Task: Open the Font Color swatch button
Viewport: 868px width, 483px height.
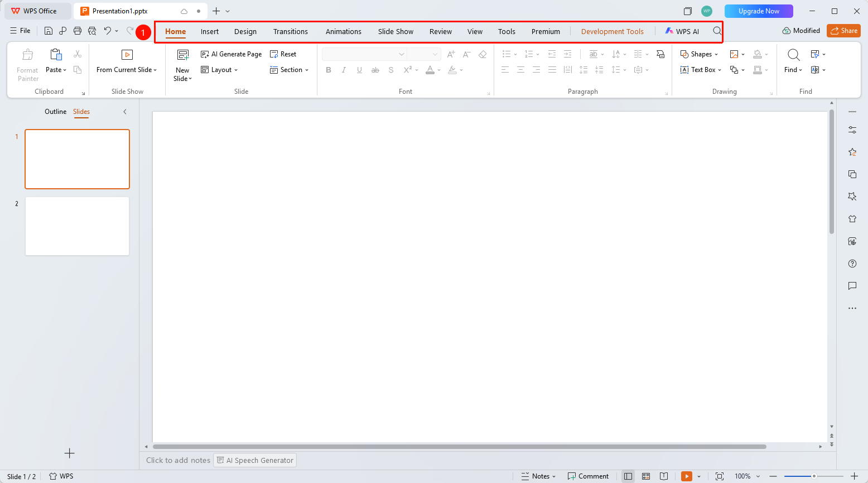Action: [430, 70]
